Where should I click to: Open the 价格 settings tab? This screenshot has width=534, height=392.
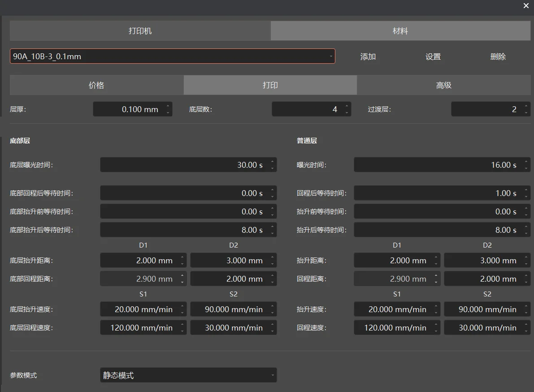pos(96,85)
